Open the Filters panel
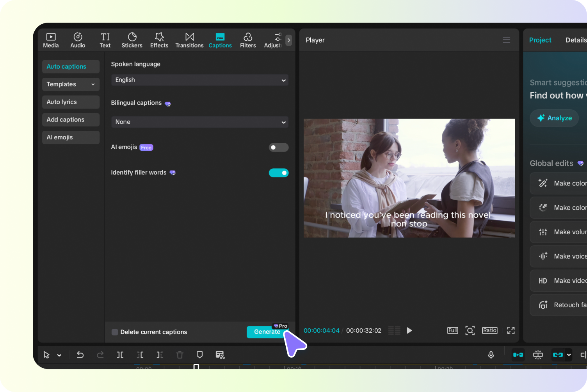Image resolution: width=587 pixels, height=392 pixels. [248, 40]
